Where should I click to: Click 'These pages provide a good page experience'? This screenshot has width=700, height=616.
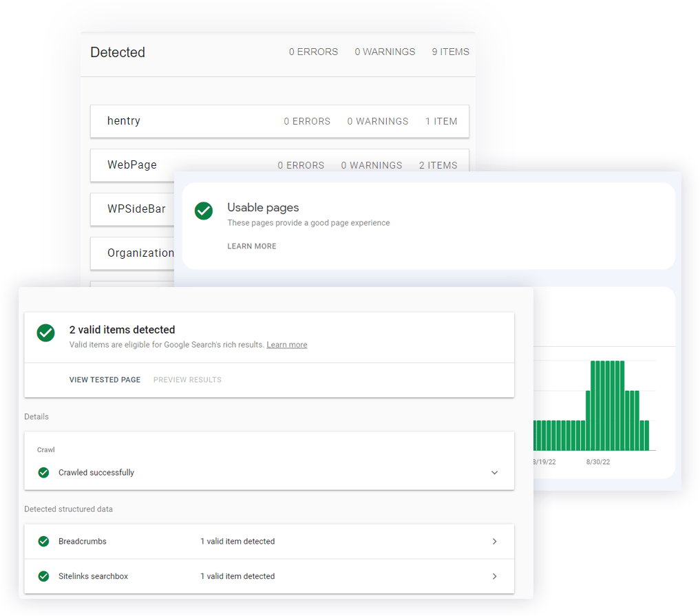(x=308, y=223)
